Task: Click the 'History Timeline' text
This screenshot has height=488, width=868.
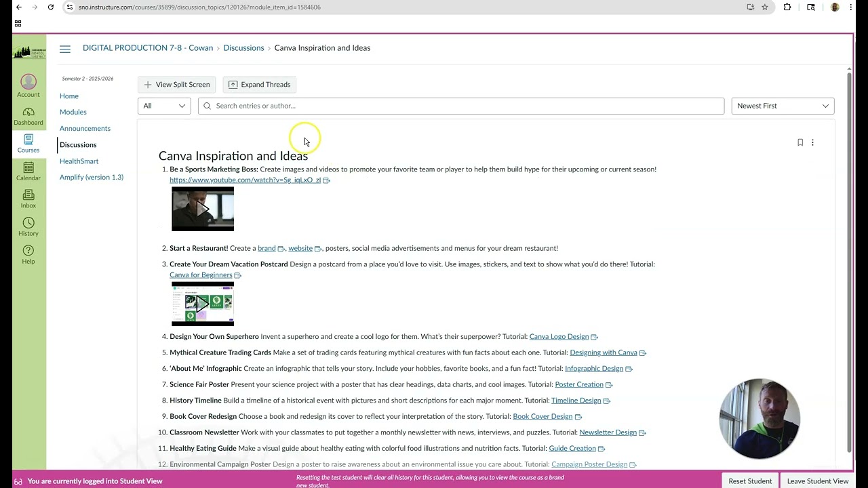Action: coord(195,401)
